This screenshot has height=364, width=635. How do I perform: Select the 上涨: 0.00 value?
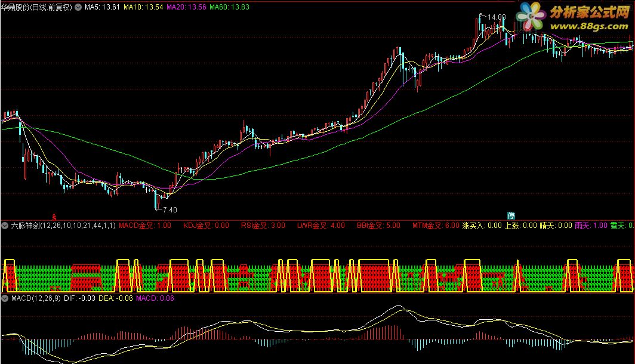click(521, 226)
